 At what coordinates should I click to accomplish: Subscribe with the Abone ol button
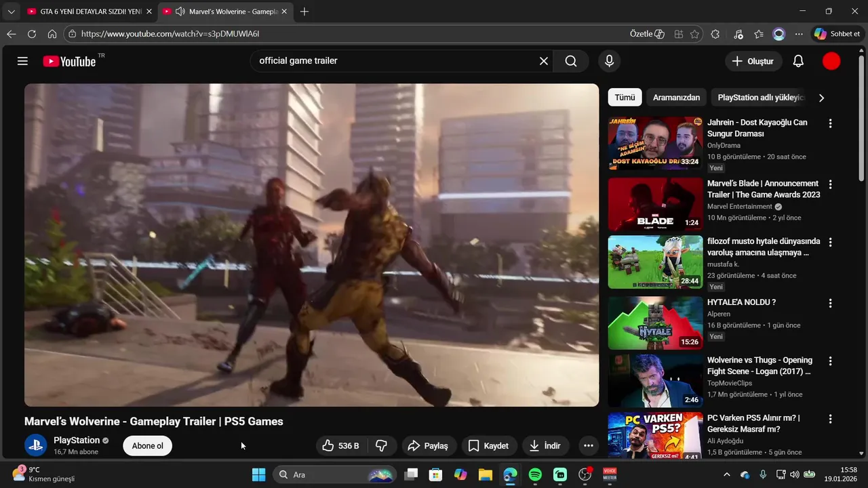147,446
